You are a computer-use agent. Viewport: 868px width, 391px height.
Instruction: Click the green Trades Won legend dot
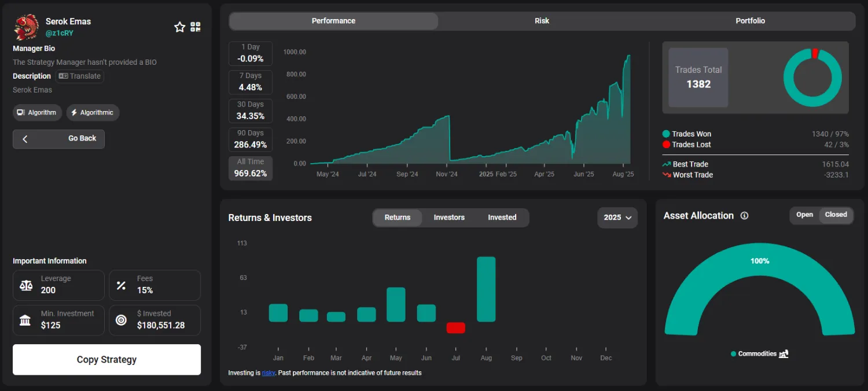coord(666,134)
